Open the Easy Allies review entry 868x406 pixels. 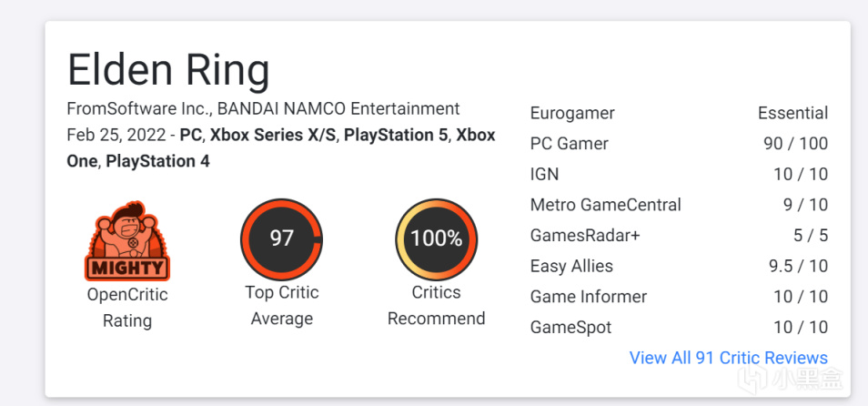pyautogui.click(x=571, y=266)
